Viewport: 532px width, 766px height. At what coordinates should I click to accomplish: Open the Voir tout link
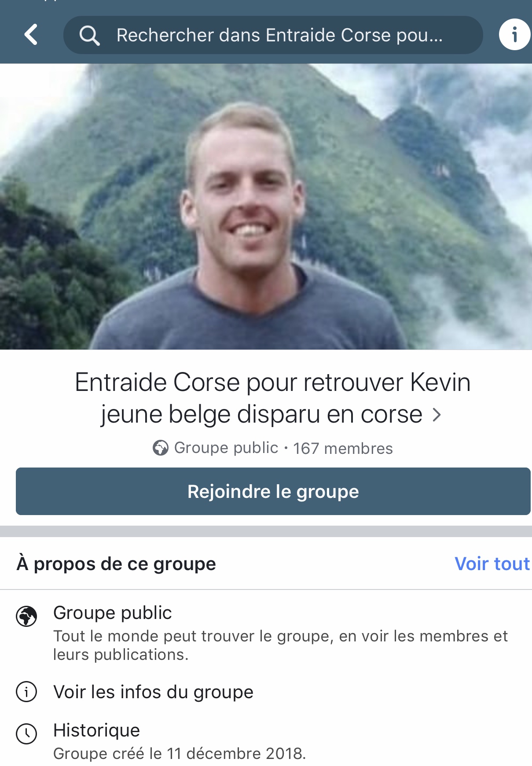[x=492, y=564]
